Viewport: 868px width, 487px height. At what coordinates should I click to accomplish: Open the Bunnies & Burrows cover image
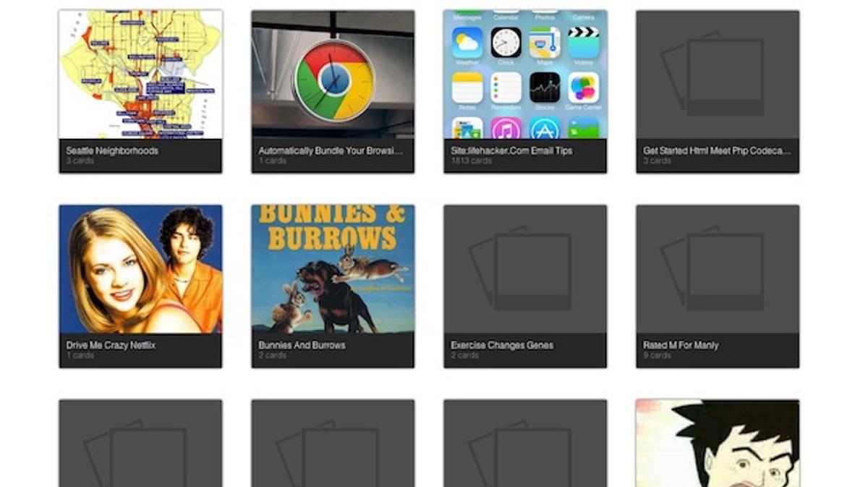coord(333,268)
